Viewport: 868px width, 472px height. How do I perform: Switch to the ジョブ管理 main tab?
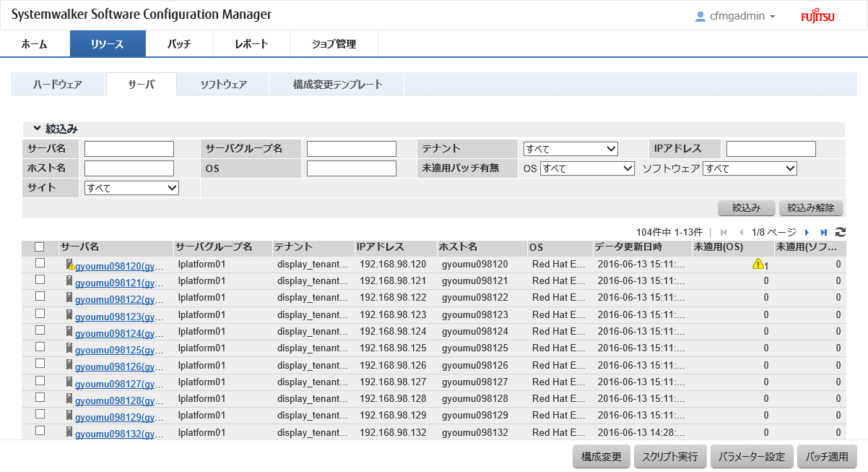(x=334, y=44)
